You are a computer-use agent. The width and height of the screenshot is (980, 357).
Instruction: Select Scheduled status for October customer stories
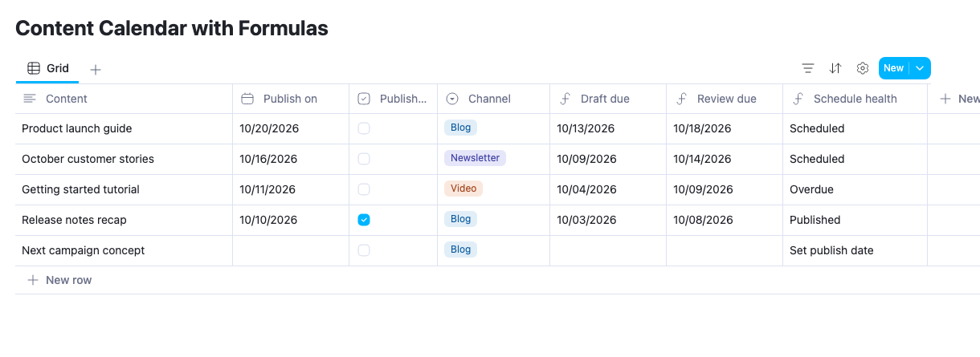point(855,159)
